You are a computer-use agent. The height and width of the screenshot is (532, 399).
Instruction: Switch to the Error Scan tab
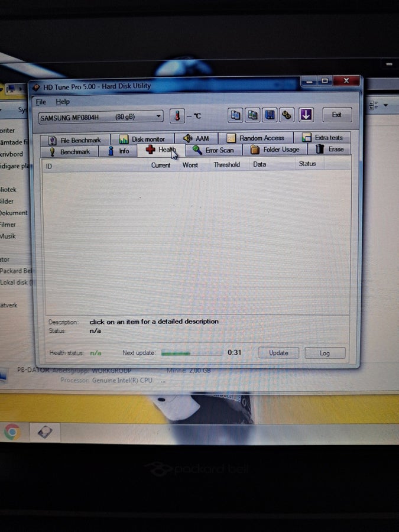pos(214,150)
